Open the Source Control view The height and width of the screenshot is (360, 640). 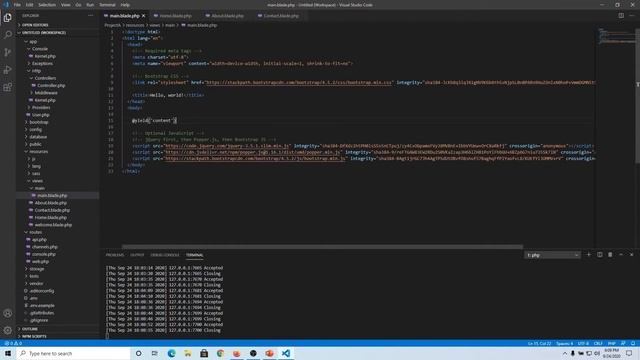[8, 52]
